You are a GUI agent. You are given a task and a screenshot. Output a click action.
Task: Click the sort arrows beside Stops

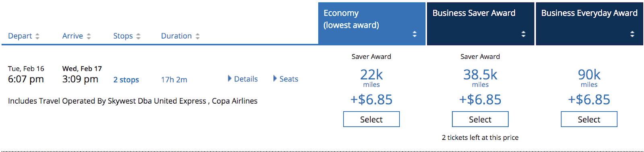(138, 36)
